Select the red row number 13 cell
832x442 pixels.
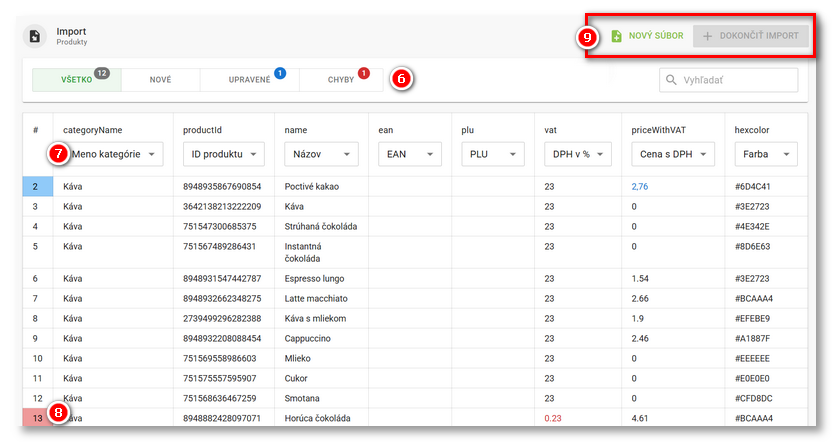tap(38, 418)
